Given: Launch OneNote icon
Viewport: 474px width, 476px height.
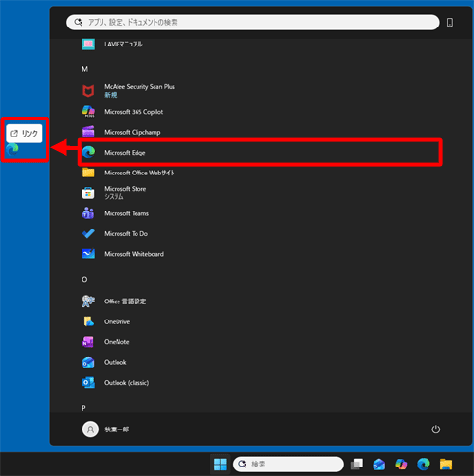Looking at the screenshot, I should pos(88,342).
